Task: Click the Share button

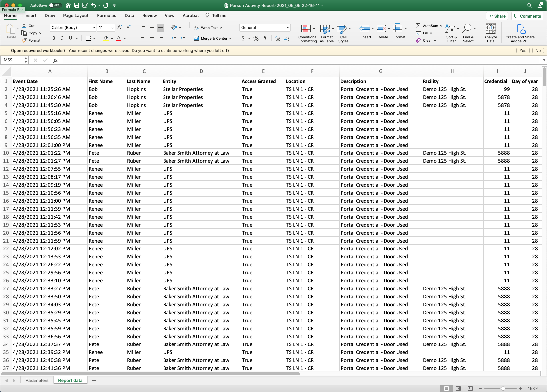Action: pyautogui.click(x=497, y=16)
